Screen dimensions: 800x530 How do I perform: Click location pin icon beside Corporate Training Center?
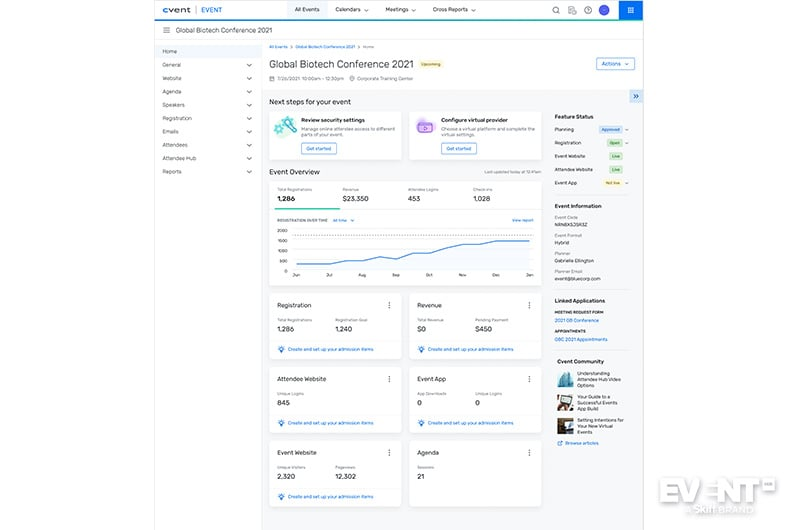(x=352, y=79)
